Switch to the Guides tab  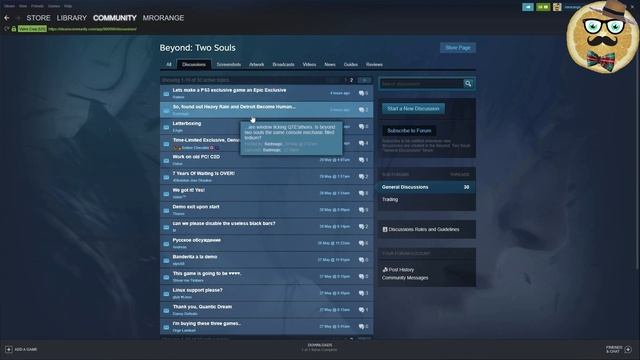[x=351, y=64]
